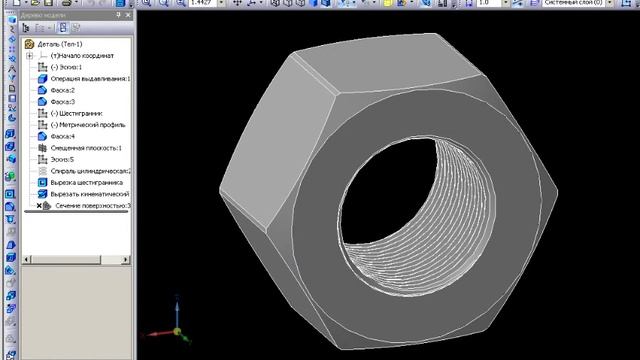
Task: Select the excluded Сечение поверхностью:3 item
Action: click(x=93, y=206)
